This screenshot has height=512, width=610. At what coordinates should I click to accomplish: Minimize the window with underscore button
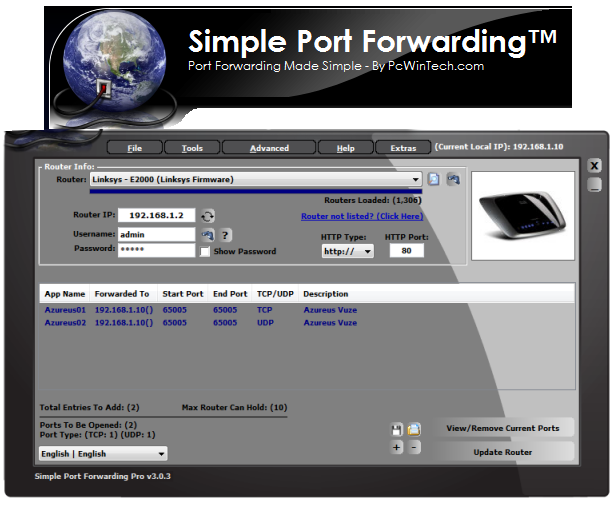click(594, 184)
